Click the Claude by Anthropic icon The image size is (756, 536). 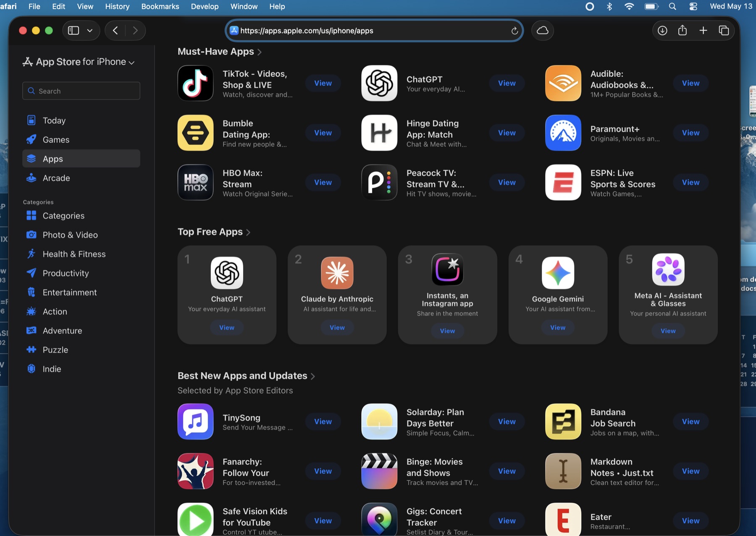point(337,273)
